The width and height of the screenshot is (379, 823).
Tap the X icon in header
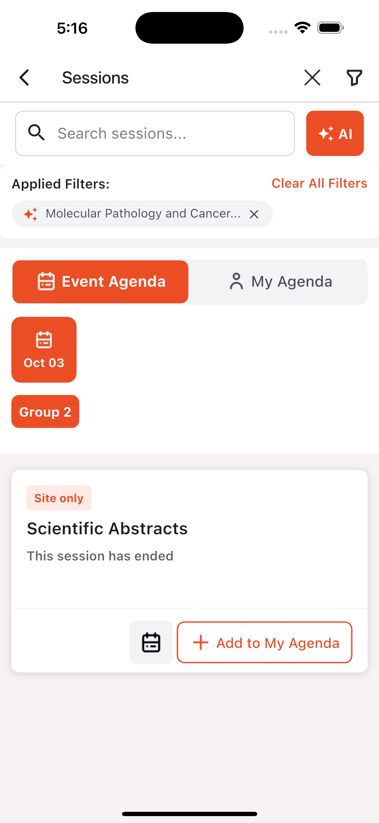point(312,78)
